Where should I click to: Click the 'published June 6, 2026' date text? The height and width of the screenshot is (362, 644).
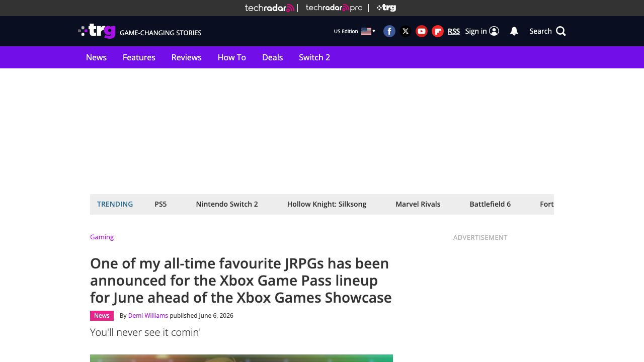pyautogui.click(x=201, y=316)
